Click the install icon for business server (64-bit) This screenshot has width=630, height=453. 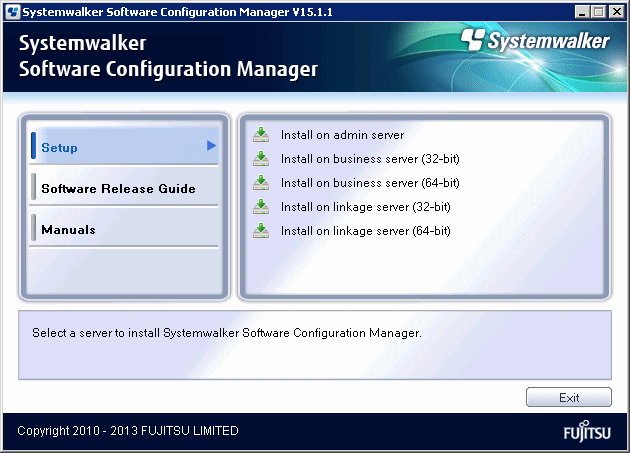click(x=261, y=183)
